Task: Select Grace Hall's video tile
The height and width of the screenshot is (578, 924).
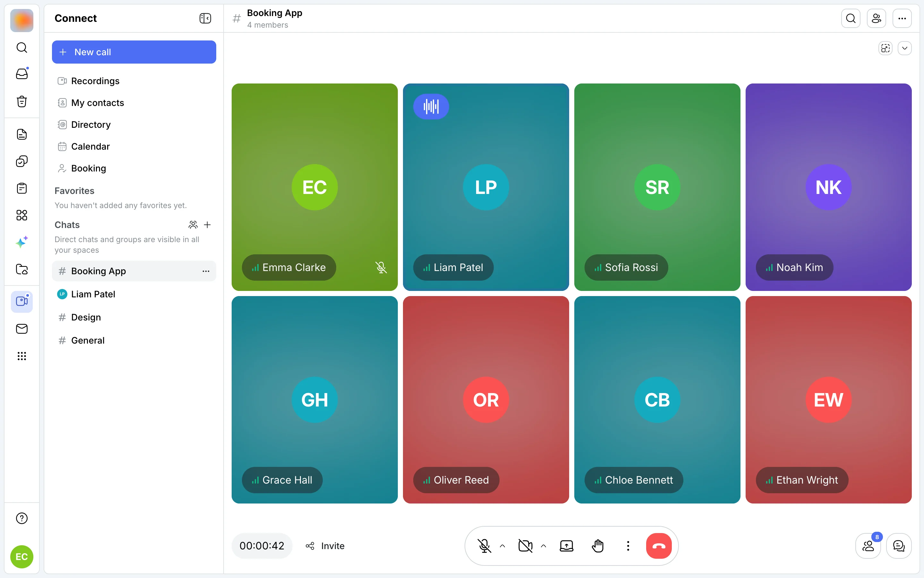Action: click(315, 399)
